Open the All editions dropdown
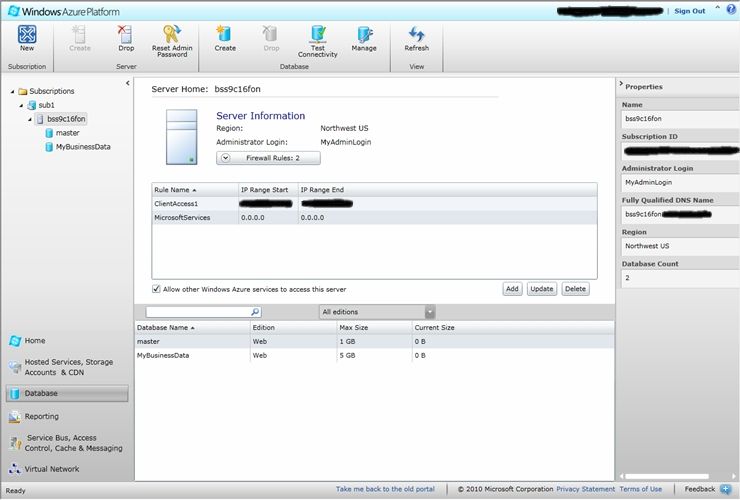 [377, 312]
